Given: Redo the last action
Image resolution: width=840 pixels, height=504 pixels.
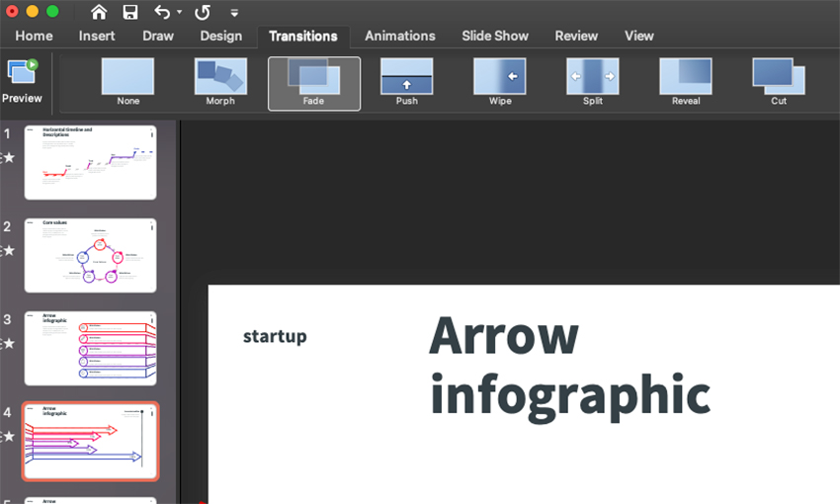Looking at the screenshot, I should [x=203, y=12].
